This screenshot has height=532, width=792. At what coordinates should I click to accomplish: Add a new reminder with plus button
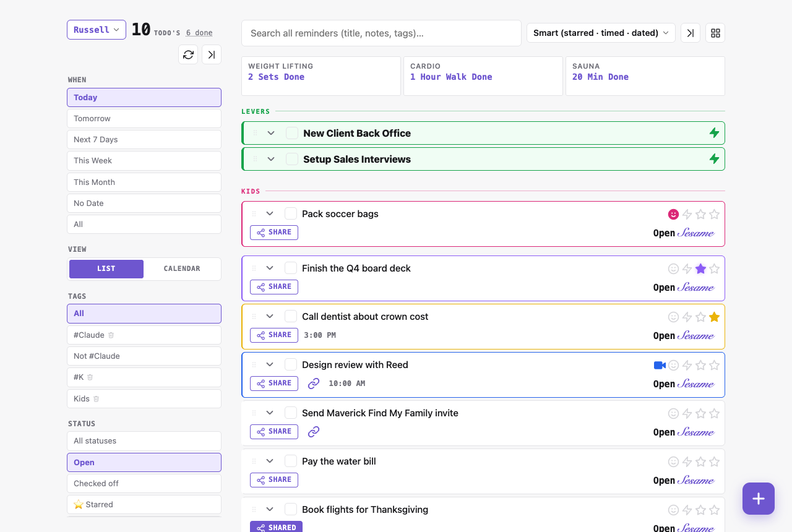tap(759, 499)
